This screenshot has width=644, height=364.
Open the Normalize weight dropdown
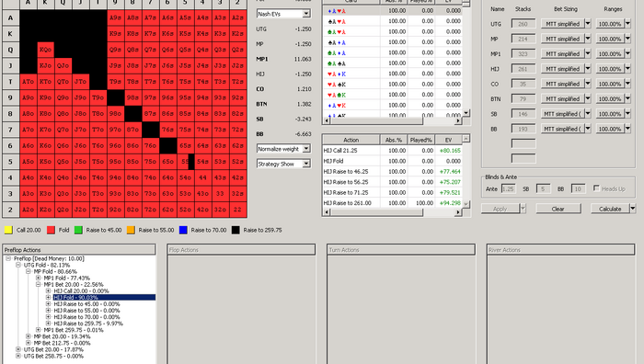coord(306,149)
